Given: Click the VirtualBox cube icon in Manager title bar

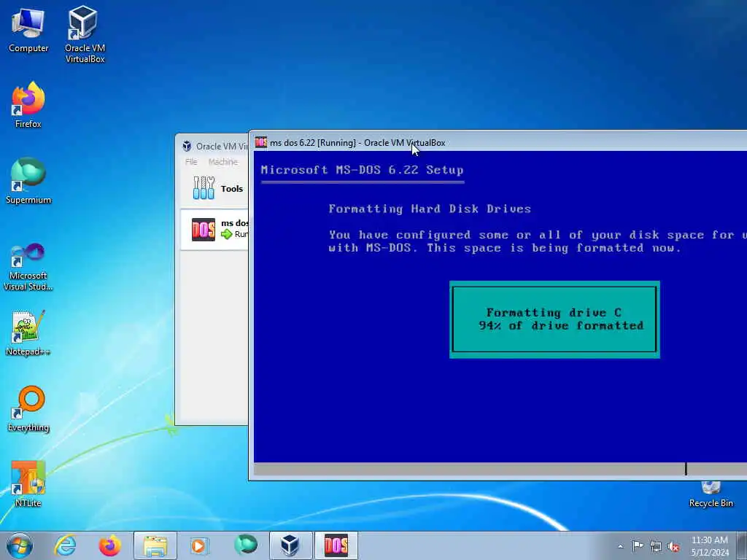Looking at the screenshot, I should coord(187,146).
